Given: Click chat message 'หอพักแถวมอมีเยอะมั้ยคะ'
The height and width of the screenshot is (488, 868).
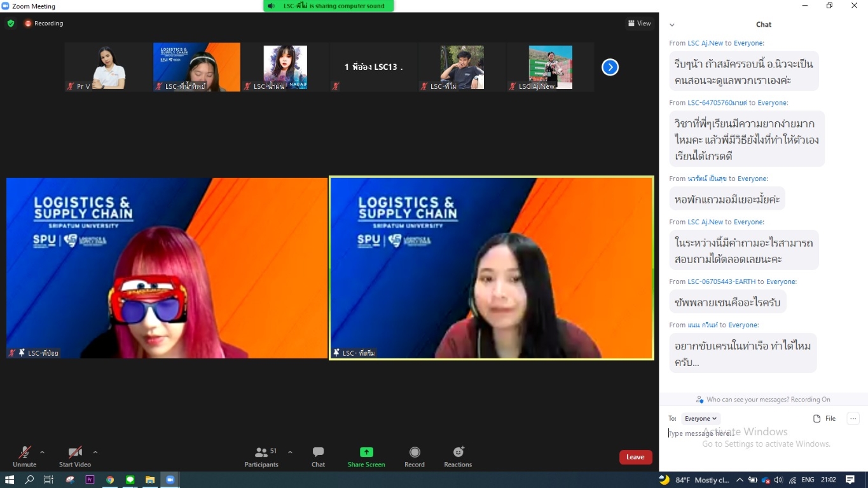Looking at the screenshot, I should pyautogui.click(x=727, y=199).
